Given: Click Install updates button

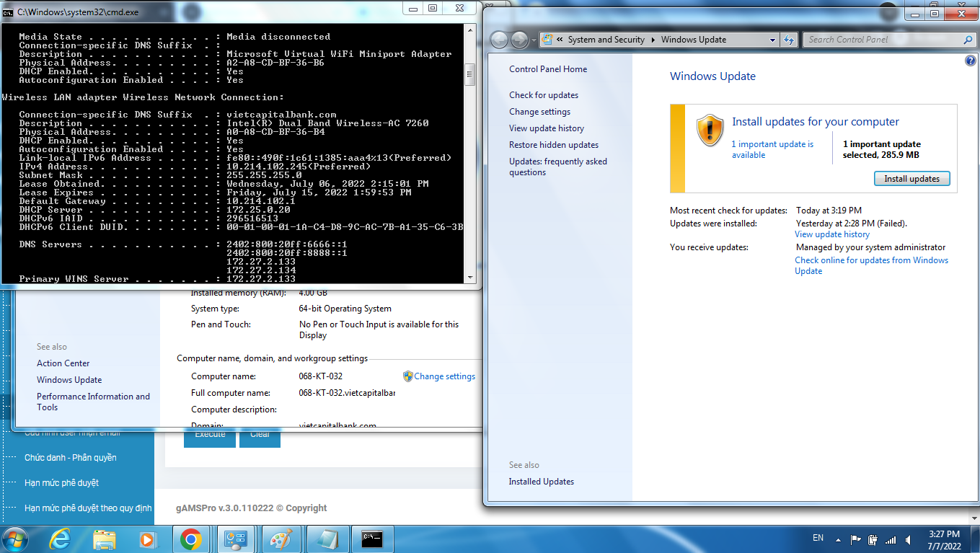Looking at the screenshot, I should tap(911, 179).
